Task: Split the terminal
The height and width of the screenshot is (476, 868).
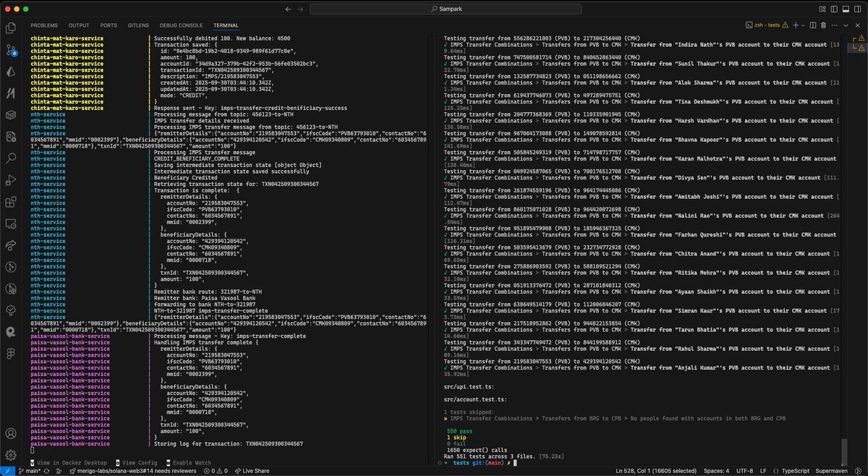Action: coord(812,25)
